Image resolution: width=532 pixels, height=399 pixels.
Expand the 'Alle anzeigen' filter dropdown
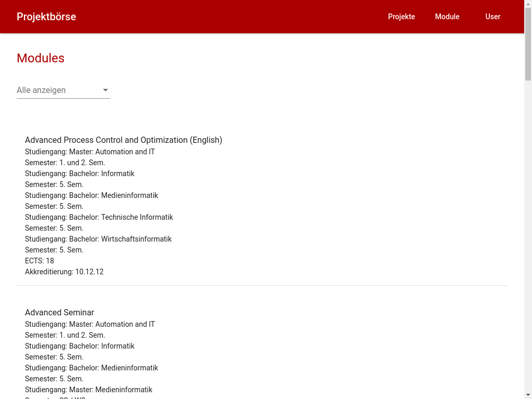coord(63,90)
